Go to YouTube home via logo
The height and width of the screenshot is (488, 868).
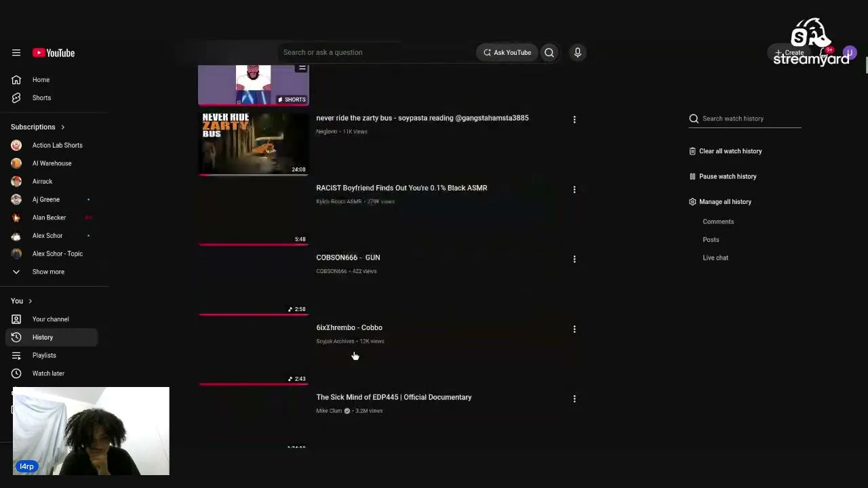click(54, 53)
